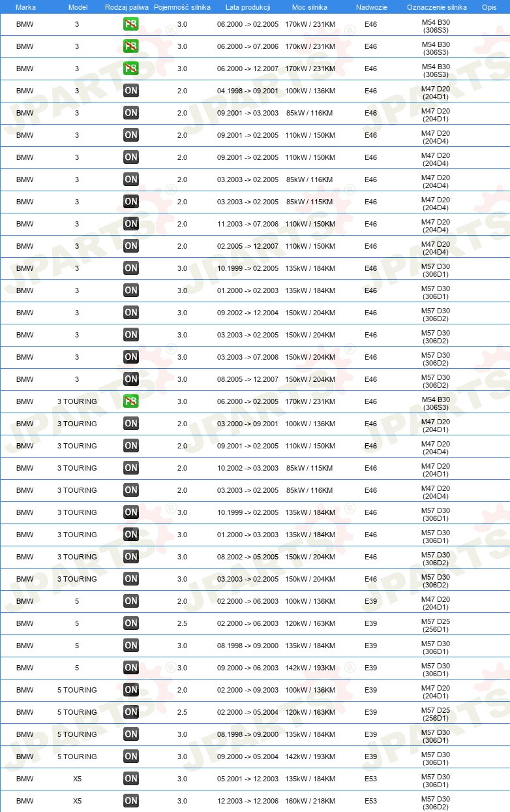The image size is (510, 812).
Task: Click the ON icon for 5 TOURING 08.1998 -> 09.2000
Action: (131, 734)
